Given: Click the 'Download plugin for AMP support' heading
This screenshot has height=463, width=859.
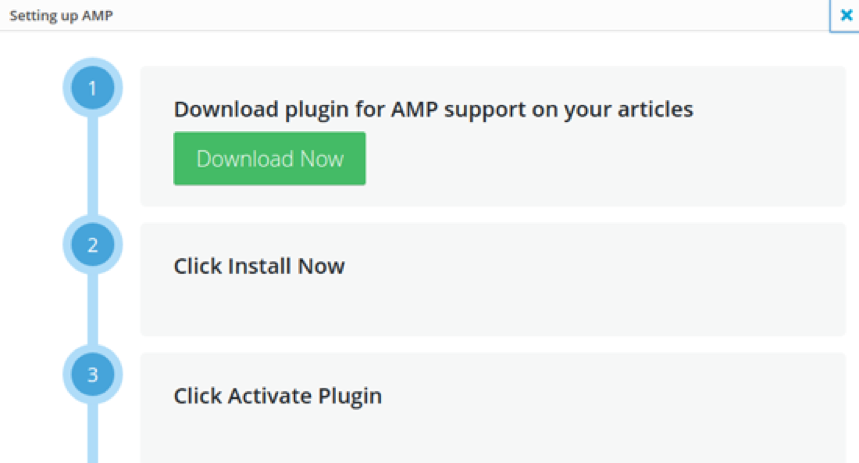Looking at the screenshot, I should click(x=433, y=109).
